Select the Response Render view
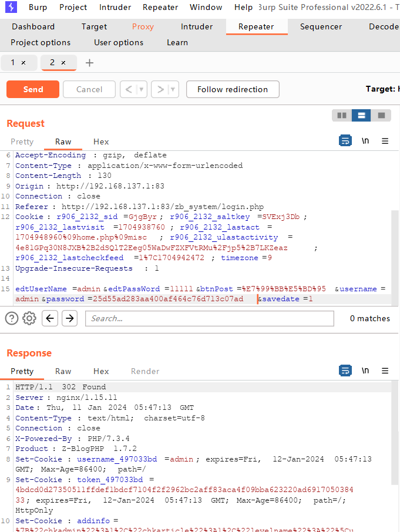 coord(145,371)
